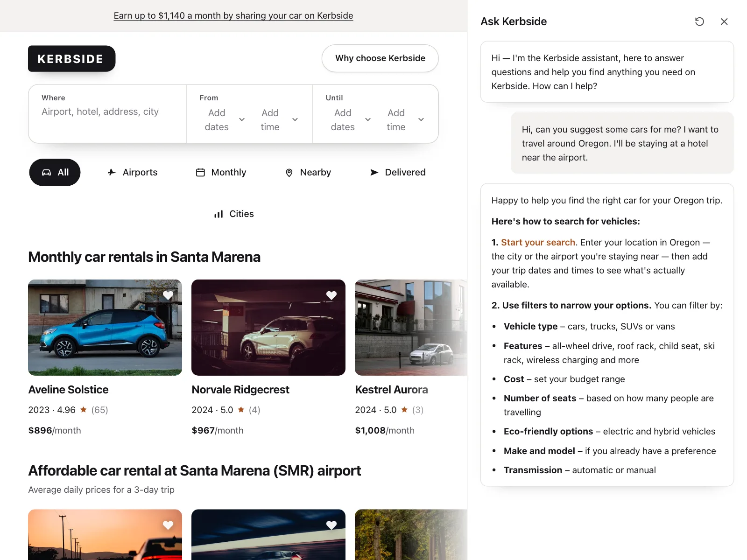
Task: Click the Number of seats bullet
Action: point(609,406)
